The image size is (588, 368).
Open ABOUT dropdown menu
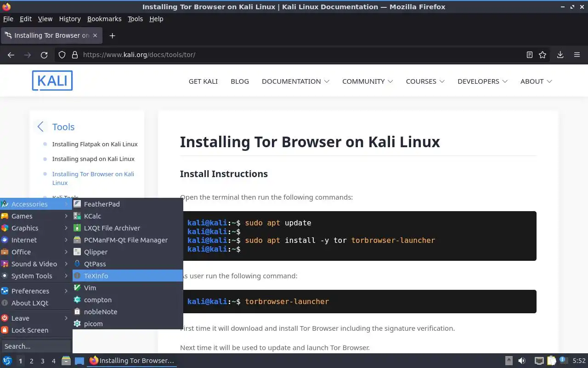tap(536, 81)
